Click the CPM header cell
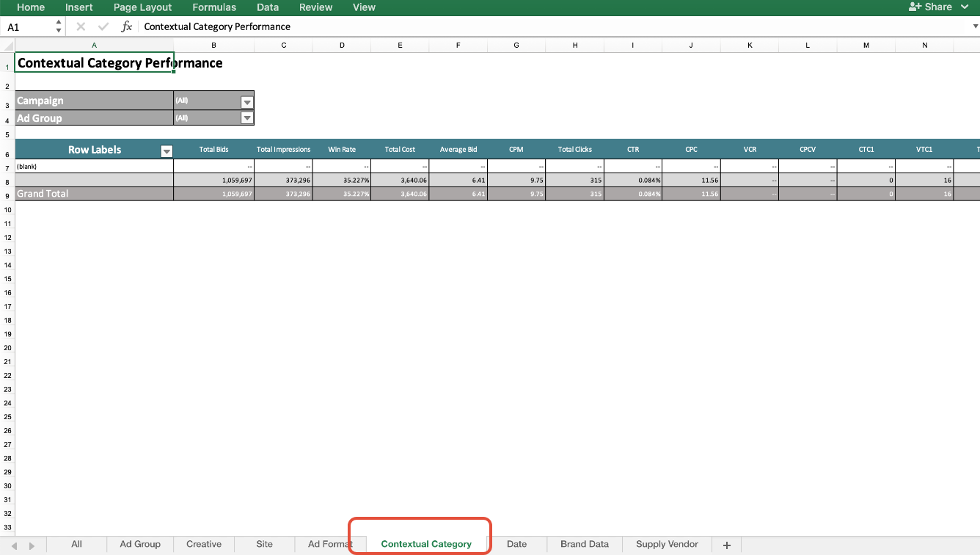The image size is (980, 555). coord(516,149)
